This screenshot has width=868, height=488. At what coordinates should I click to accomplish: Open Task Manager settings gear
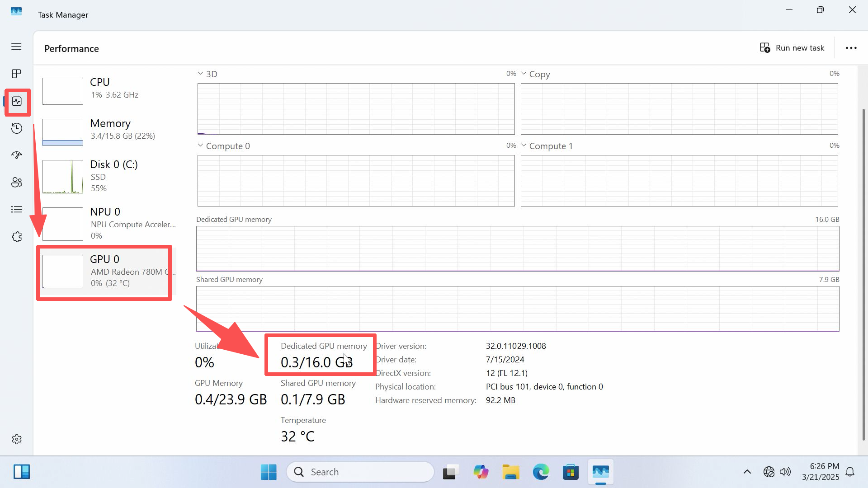[16, 439]
